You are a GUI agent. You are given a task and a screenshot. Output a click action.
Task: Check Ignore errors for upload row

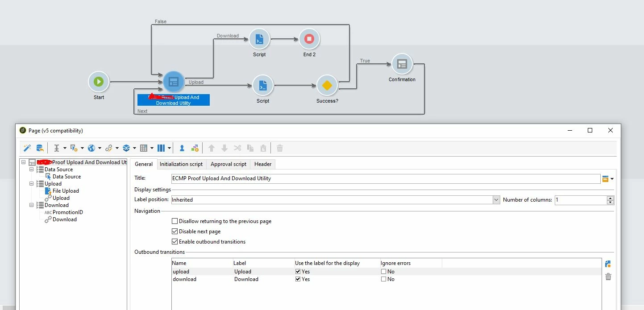383,271
